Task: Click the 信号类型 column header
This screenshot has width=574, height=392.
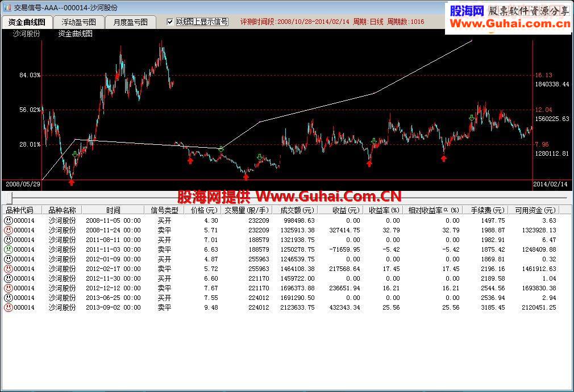Action: pyautogui.click(x=164, y=210)
